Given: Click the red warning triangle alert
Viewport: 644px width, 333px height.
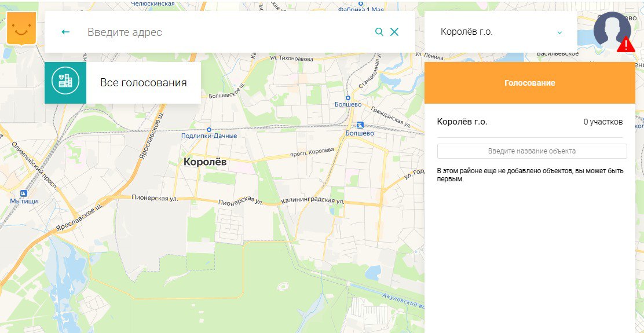Looking at the screenshot, I should pyautogui.click(x=625, y=45).
